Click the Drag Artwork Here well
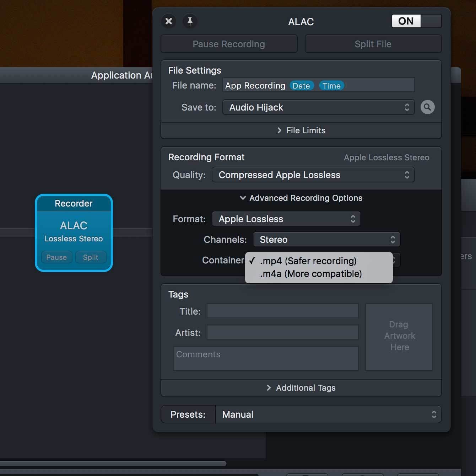 (399, 337)
